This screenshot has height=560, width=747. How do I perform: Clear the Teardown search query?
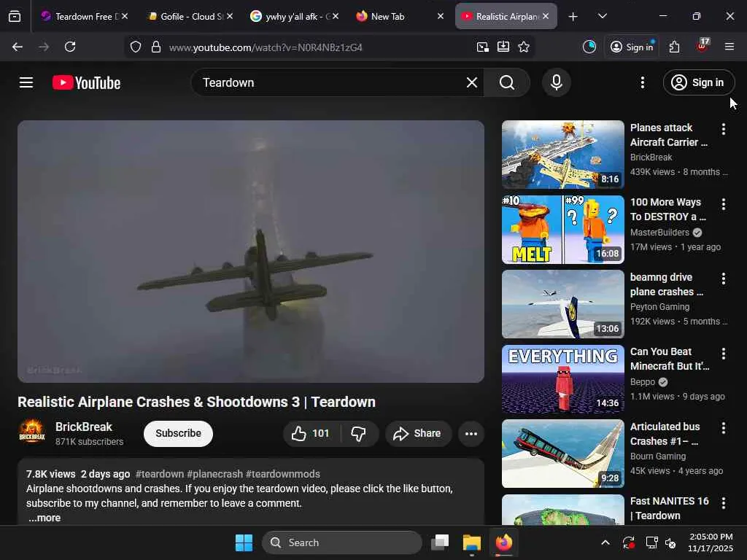[472, 82]
